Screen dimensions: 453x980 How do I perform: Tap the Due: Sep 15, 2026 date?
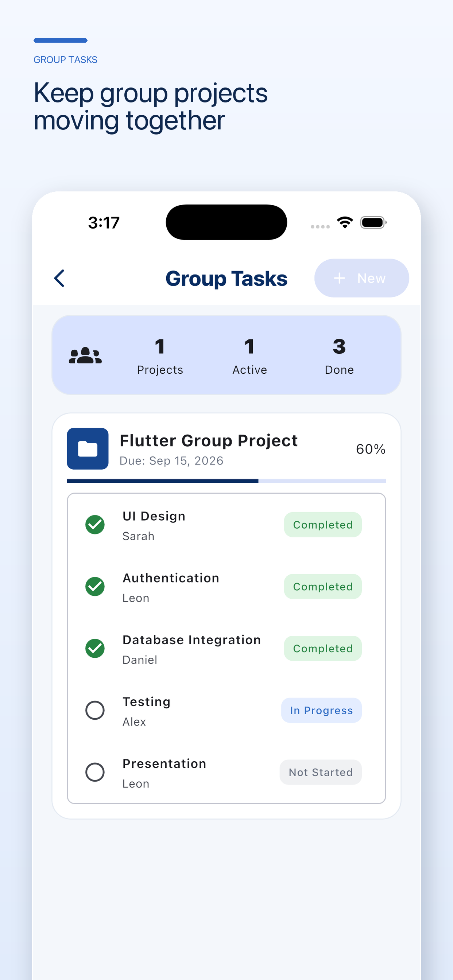coord(171,461)
